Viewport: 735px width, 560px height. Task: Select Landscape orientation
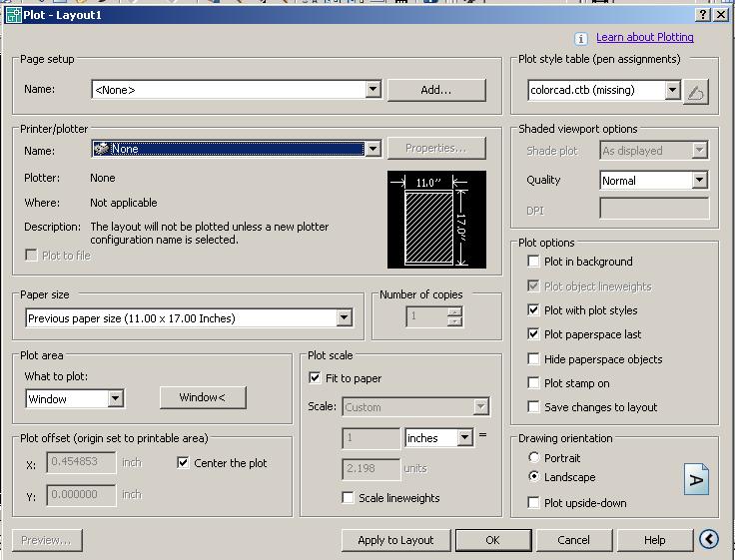tap(533, 476)
